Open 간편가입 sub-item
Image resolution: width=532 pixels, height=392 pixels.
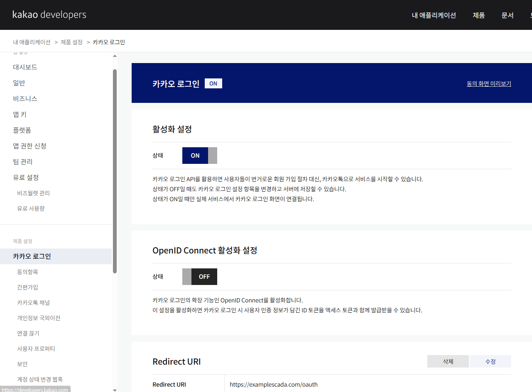[x=27, y=287]
